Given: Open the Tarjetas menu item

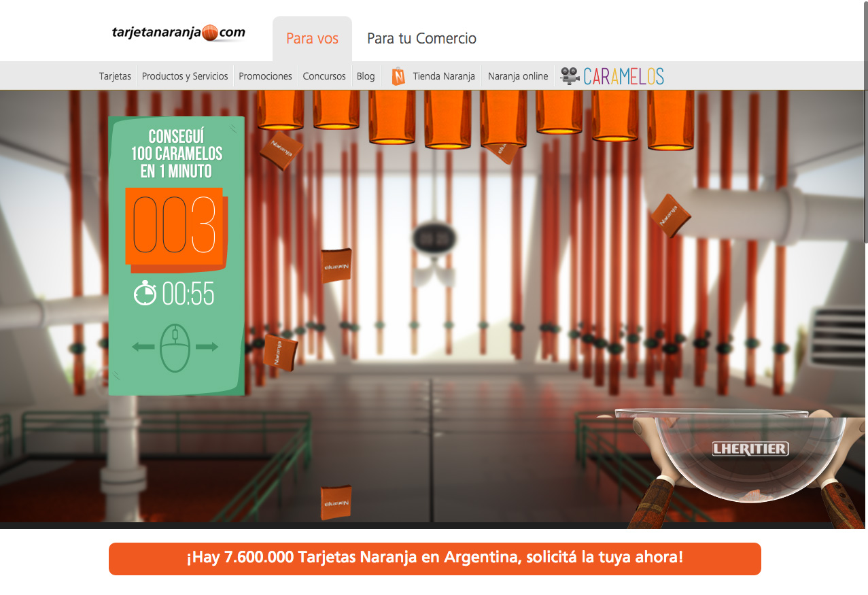Looking at the screenshot, I should point(115,76).
